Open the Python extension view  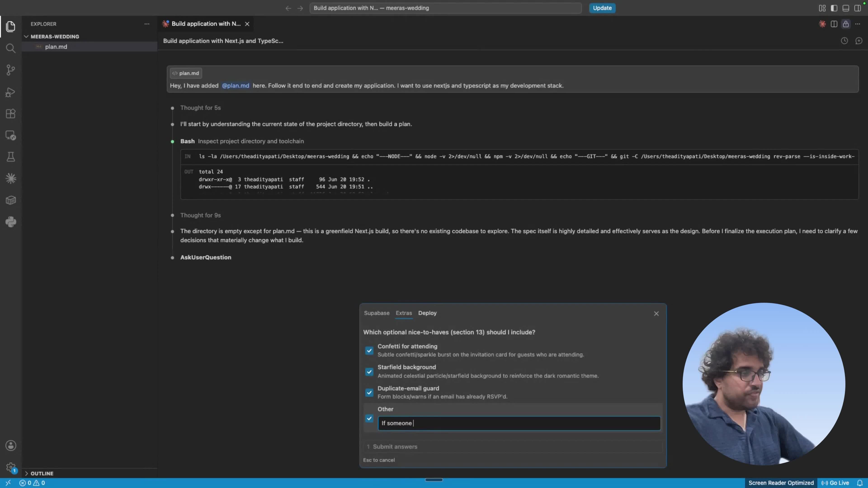[x=10, y=222]
